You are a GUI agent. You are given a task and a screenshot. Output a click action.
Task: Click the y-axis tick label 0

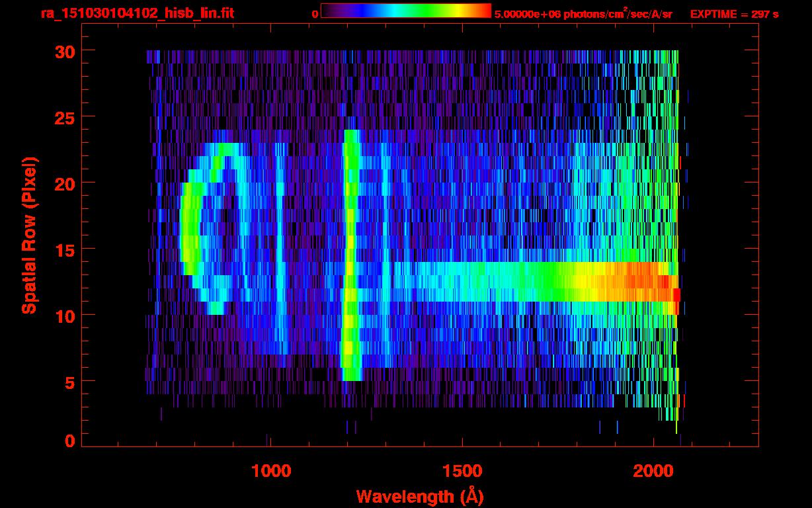click(x=69, y=441)
